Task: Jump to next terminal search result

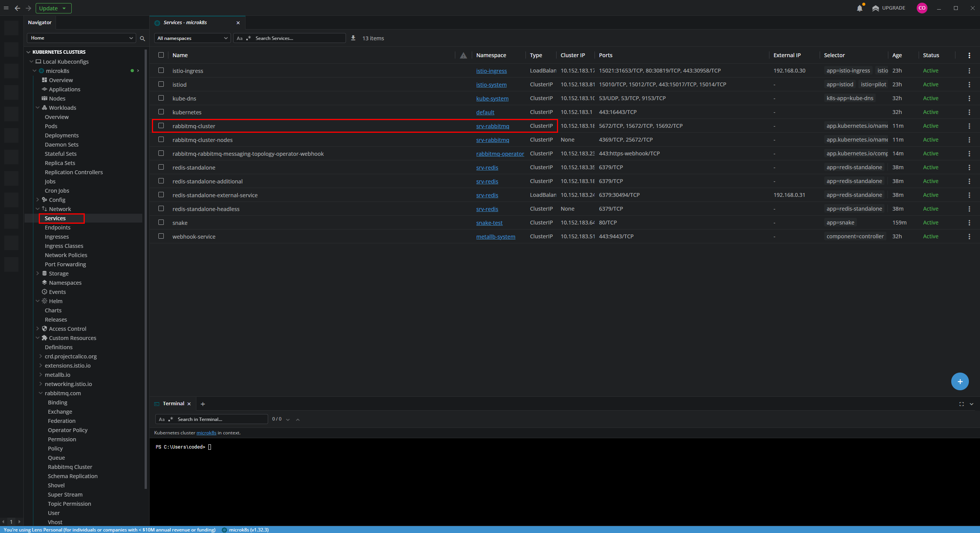Action: [x=288, y=419]
